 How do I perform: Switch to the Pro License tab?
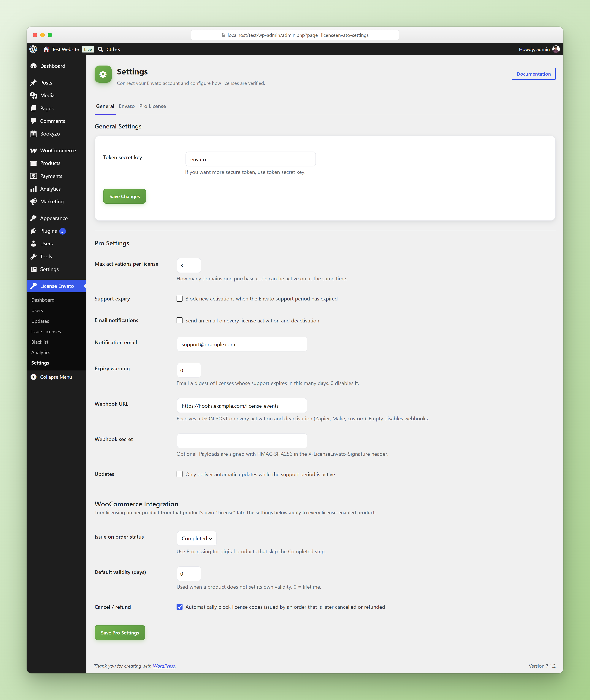click(x=153, y=106)
